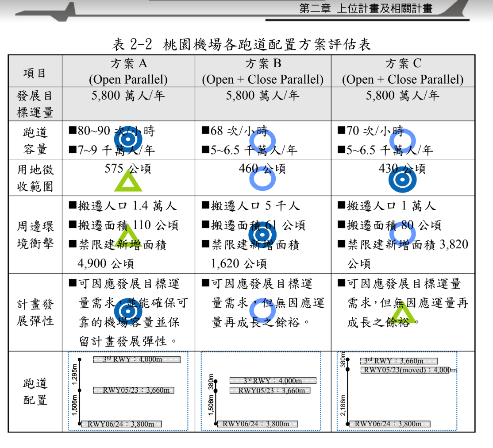Viewport: 493px width, 448px height.
Task: Click 搬遷人口 5 千人
Action: pos(251,206)
